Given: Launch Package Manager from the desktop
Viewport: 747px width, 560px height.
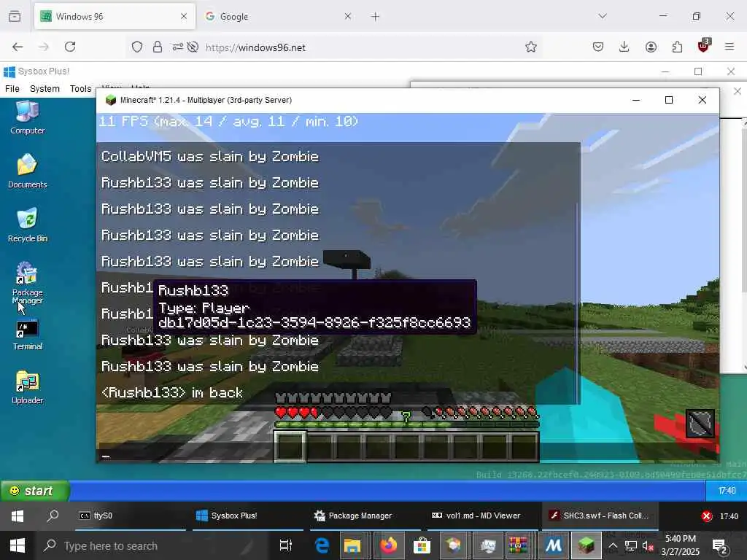Looking at the screenshot, I should click(27, 282).
